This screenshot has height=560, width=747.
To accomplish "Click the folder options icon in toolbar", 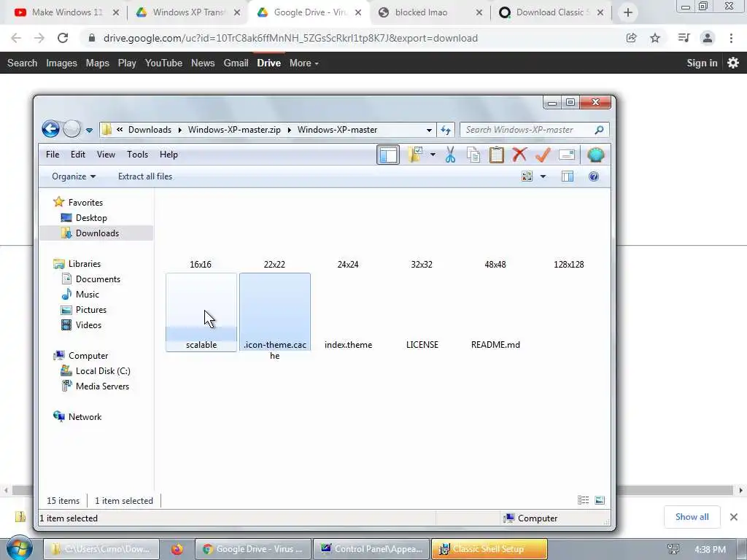I will [x=414, y=155].
